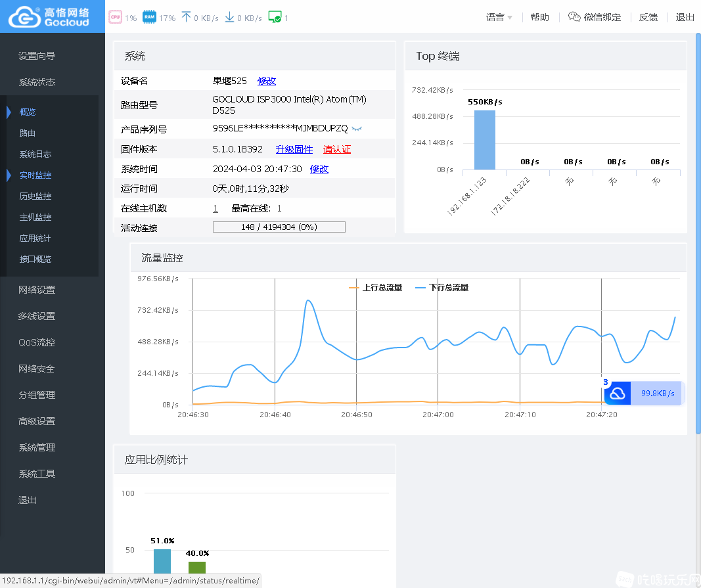Click the 51.0% bar in 应用比例统计
Viewport: 701px width, 588px height.
pyautogui.click(x=162, y=561)
